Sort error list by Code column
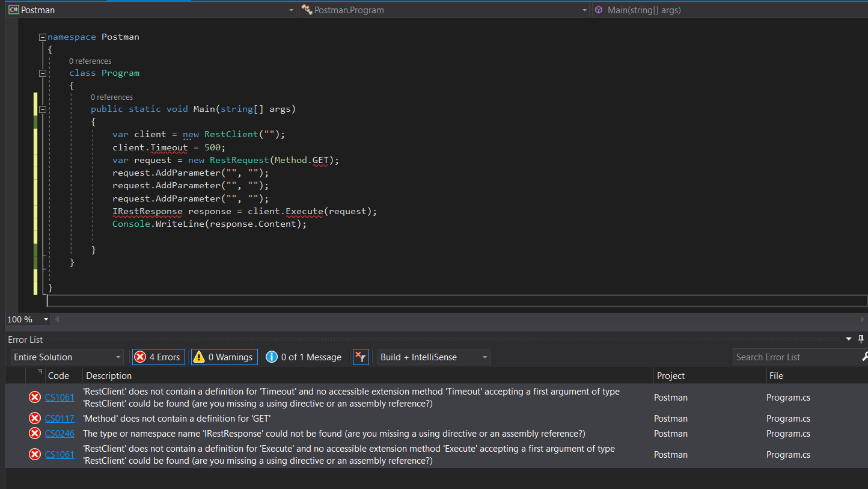Image resolution: width=868 pixels, height=489 pixels. coord(58,376)
